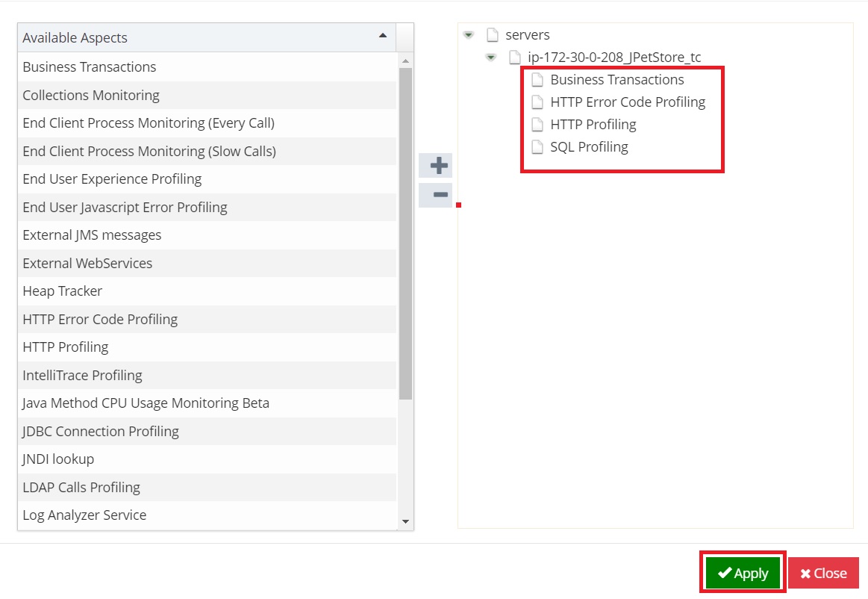Click file icon beside servers node
Image resolution: width=868 pixels, height=599 pixels.
492,35
